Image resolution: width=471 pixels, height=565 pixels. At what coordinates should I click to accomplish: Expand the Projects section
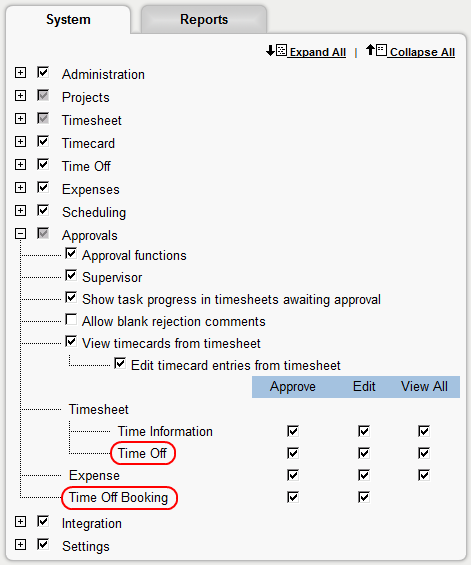pyautogui.click(x=21, y=96)
